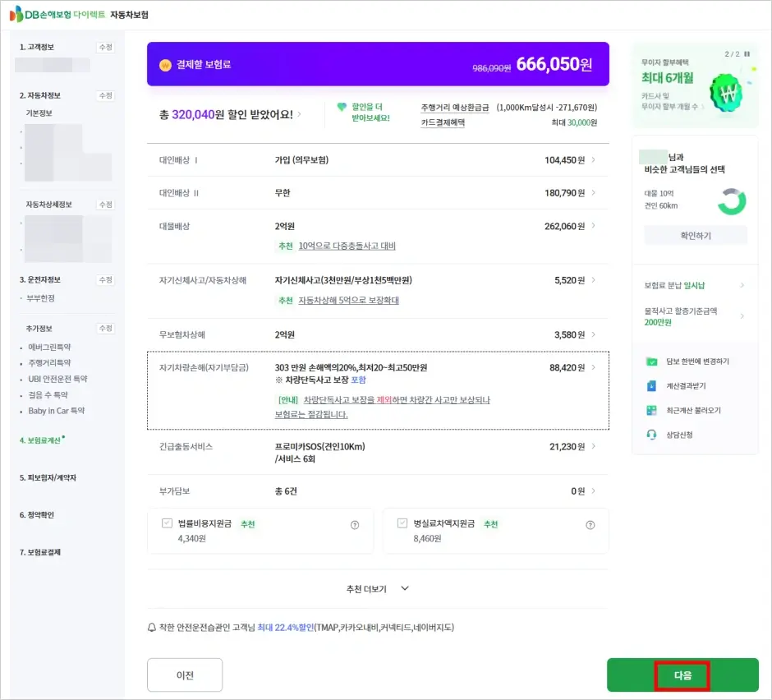
Task: Expand 대인배상 II 무한 row chevron
Action: (593, 192)
